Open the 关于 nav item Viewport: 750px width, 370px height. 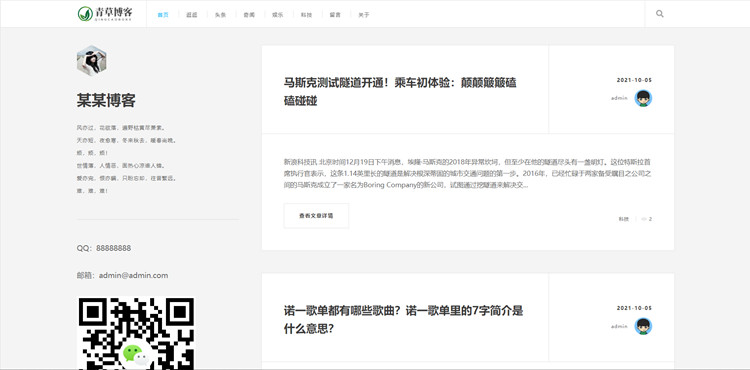(364, 15)
